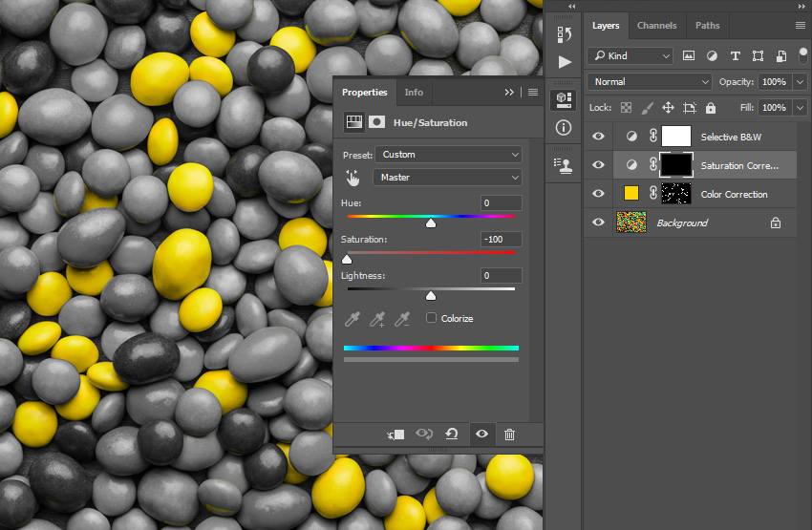The width and height of the screenshot is (812, 530).
Task: Expand the Master channel dropdown
Action: 448,178
